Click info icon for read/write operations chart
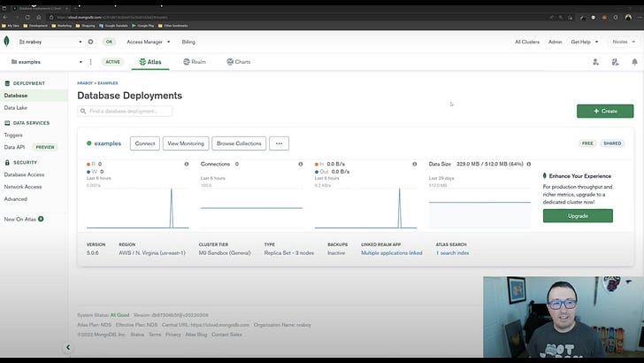Viewport: 644px width, 363px height. (x=187, y=164)
